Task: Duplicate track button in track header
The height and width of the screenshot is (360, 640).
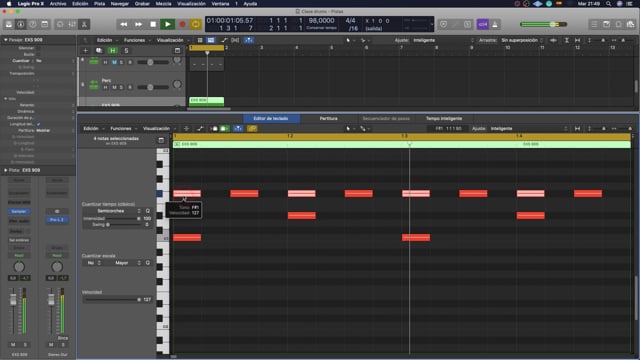Action: point(99,51)
